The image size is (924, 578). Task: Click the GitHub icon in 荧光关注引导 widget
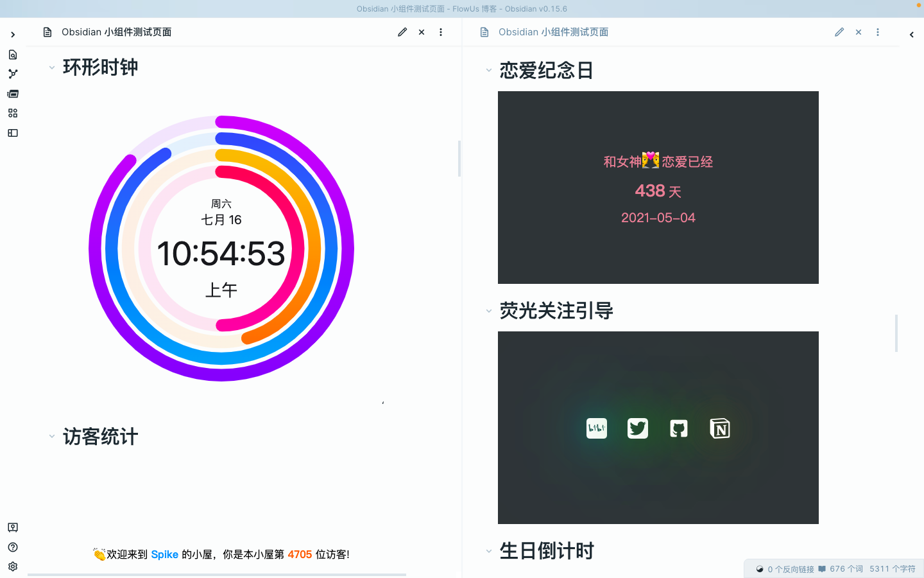click(679, 428)
